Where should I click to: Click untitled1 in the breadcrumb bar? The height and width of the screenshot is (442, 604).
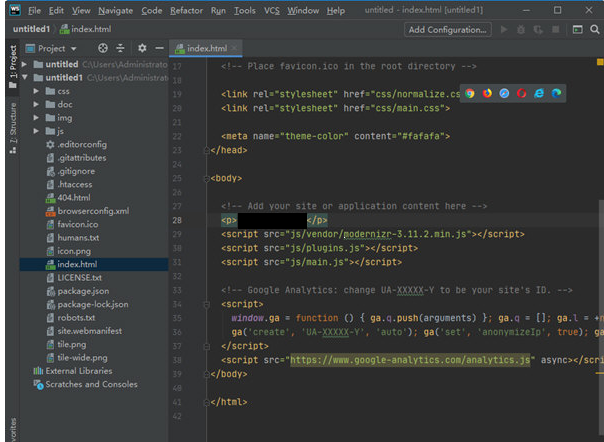click(31, 29)
